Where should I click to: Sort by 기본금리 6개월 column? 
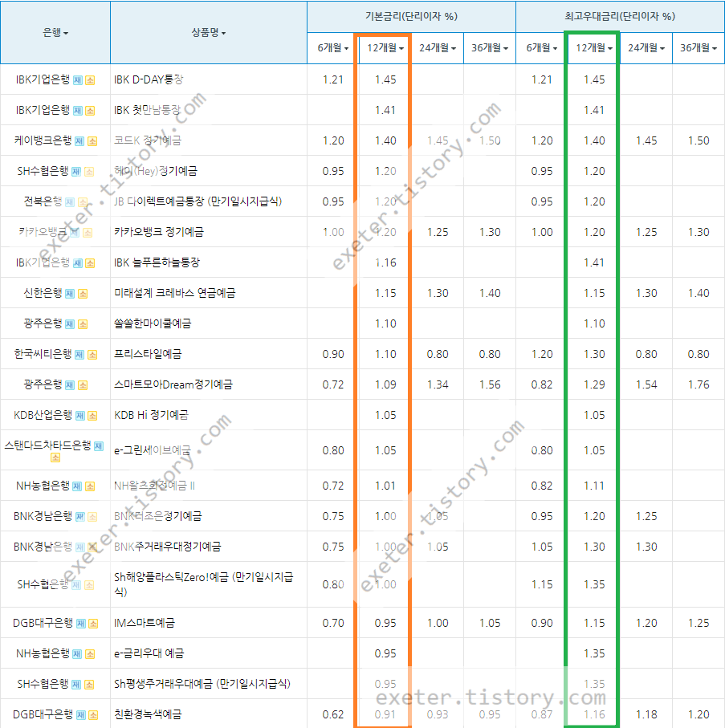[x=333, y=48]
